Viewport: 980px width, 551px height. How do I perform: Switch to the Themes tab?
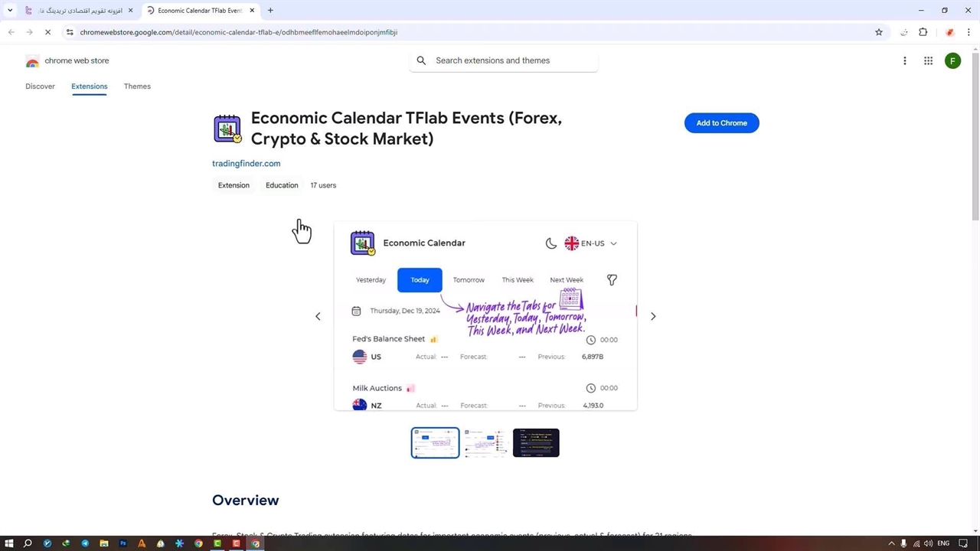point(137,86)
